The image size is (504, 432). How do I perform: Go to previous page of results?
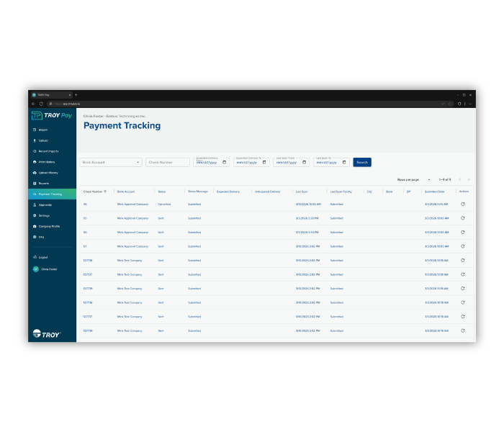[460, 179]
